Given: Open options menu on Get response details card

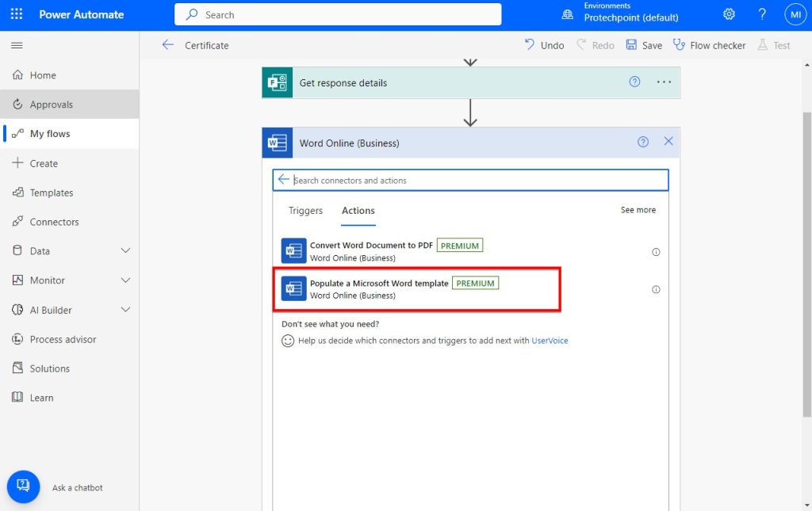Looking at the screenshot, I should [x=664, y=82].
